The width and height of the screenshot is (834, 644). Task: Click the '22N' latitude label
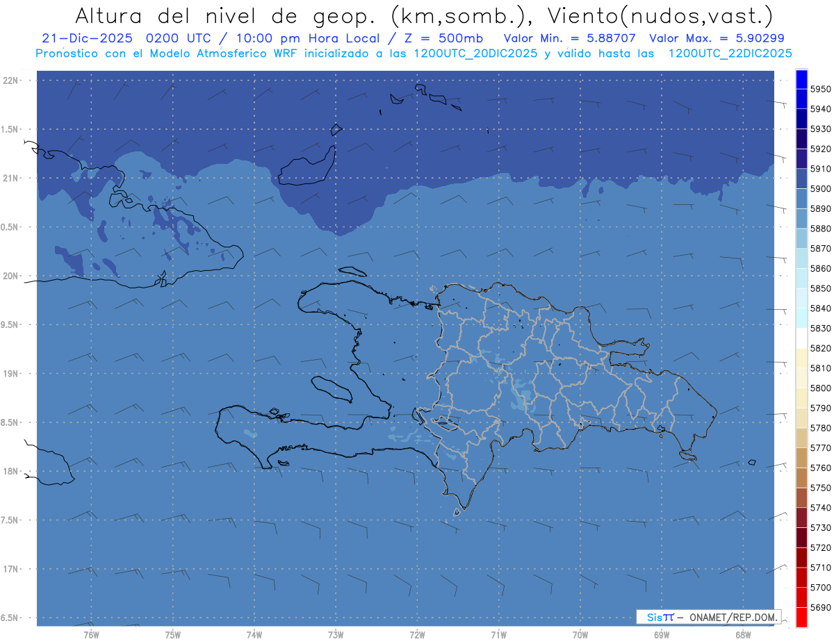tap(10, 80)
